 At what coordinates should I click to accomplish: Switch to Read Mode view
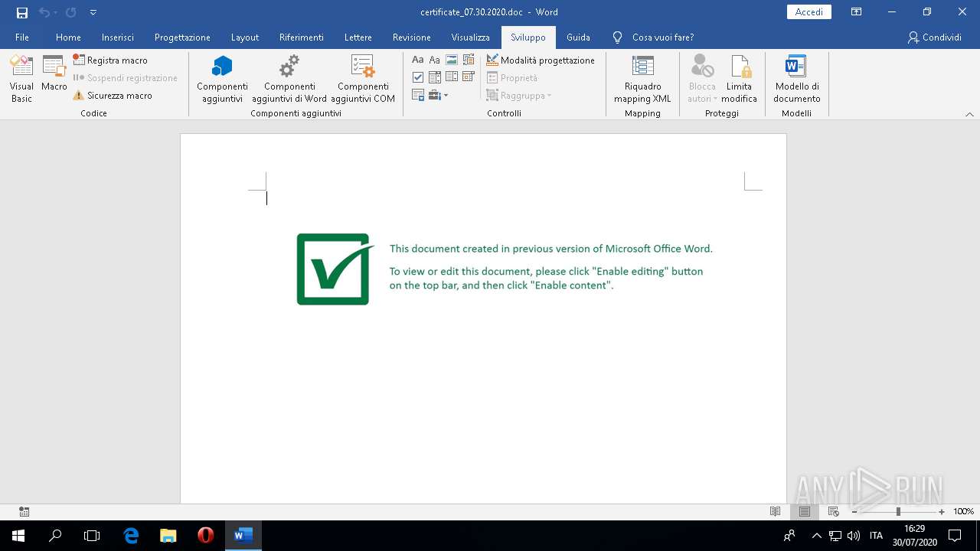pyautogui.click(x=776, y=511)
